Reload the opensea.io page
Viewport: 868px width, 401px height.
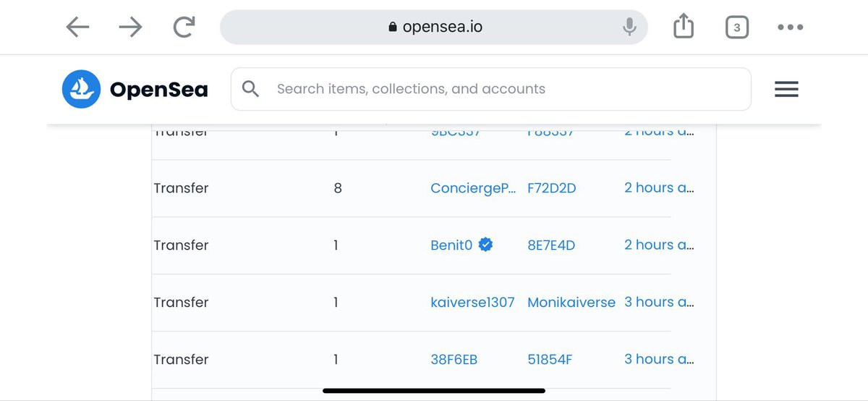(184, 28)
